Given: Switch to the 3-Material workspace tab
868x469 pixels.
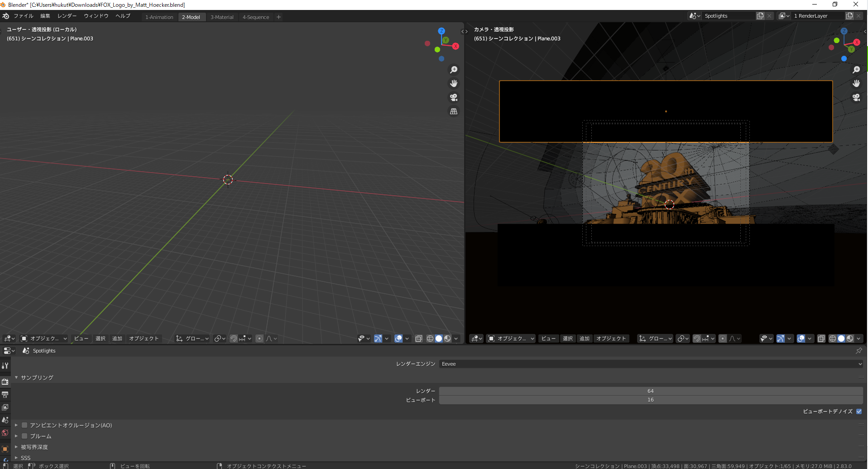Looking at the screenshot, I should coord(222,17).
